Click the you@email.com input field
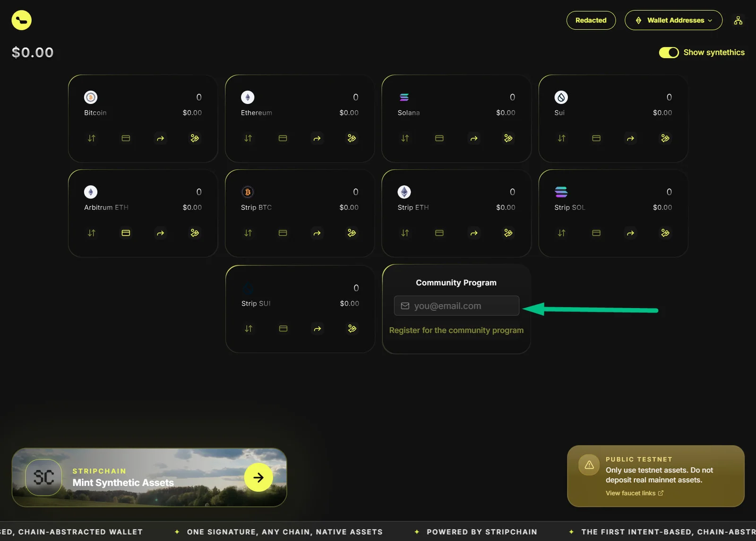This screenshot has width=756, height=541. pyautogui.click(x=456, y=306)
